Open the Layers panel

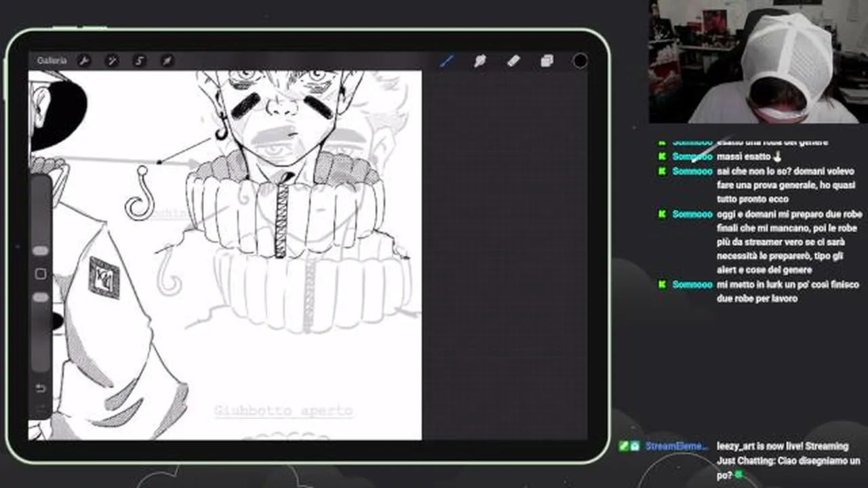pos(547,61)
